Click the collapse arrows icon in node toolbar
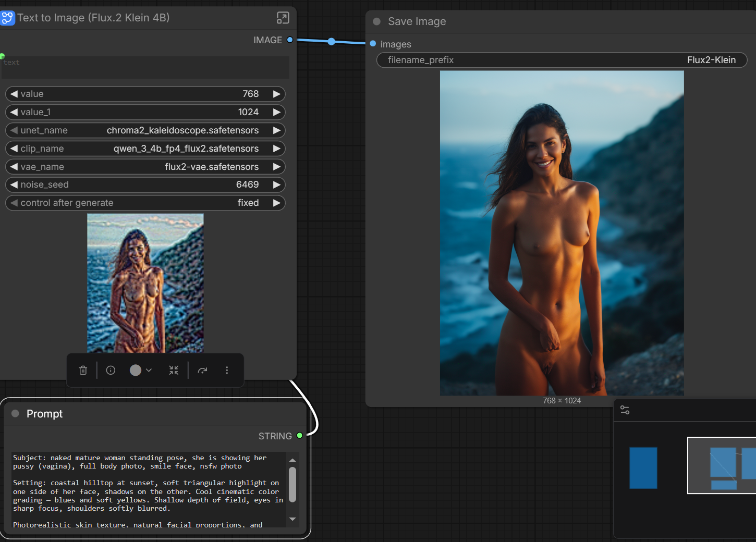756x542 pixels. 174,370
